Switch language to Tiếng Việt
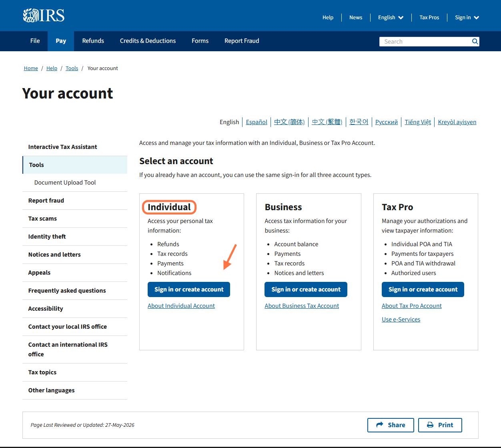 (x=418, y=122)
